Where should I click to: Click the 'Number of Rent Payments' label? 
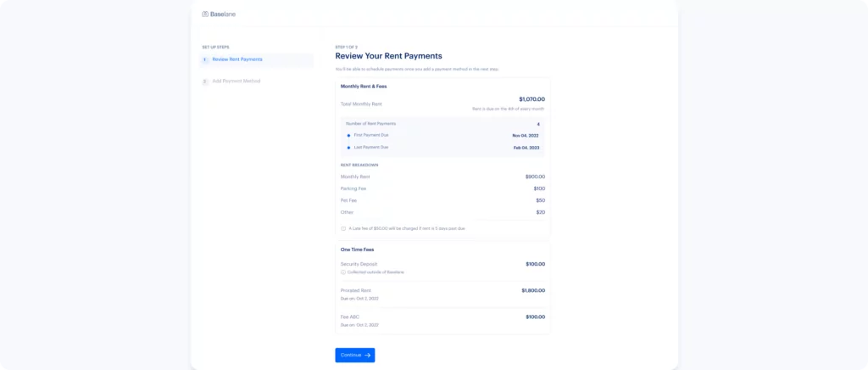(x=371, y=124)
